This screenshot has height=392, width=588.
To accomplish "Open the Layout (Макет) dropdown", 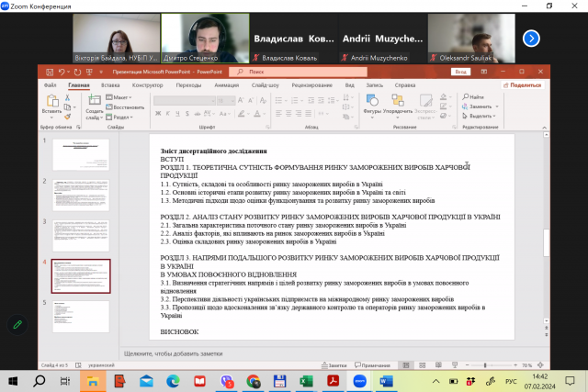I will coord(119,97).
